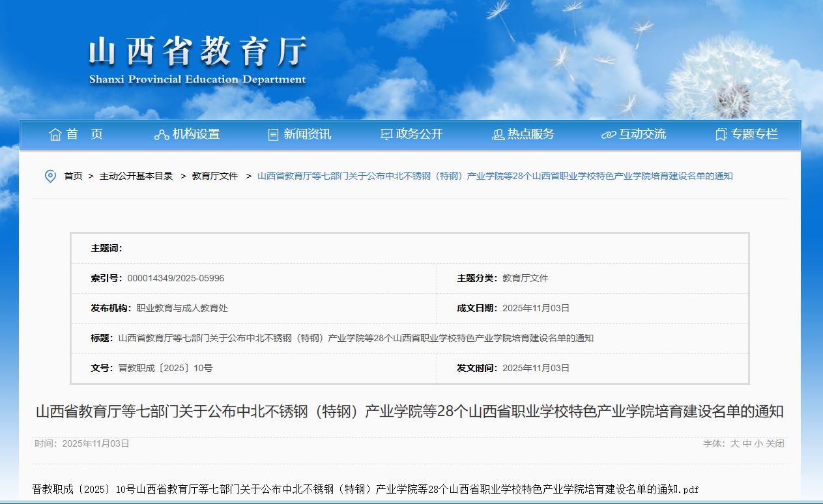The height and width of the screenshot is (504, 823).
Task: Click the 政务公开 icon in navbar
Action: 386,135
